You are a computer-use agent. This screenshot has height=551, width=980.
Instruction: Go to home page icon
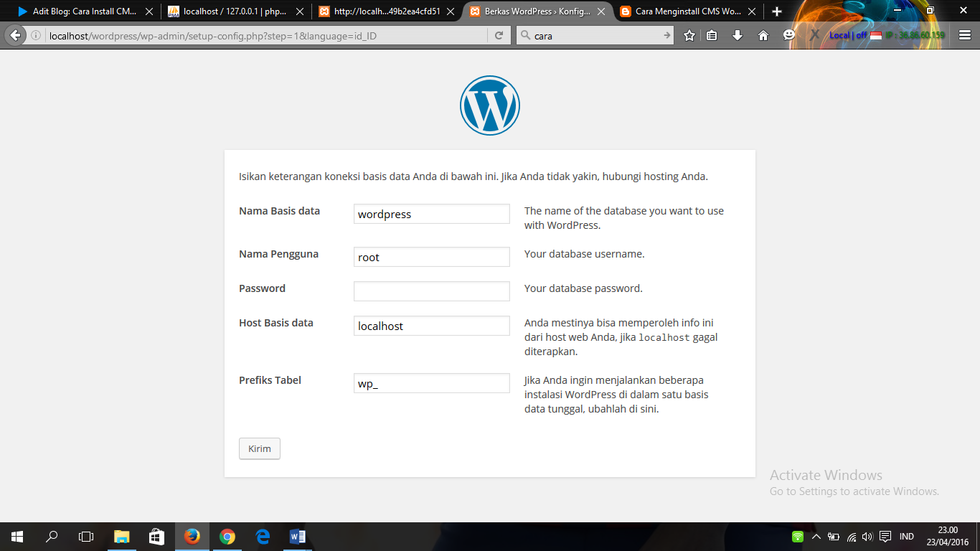coord(763,35)
